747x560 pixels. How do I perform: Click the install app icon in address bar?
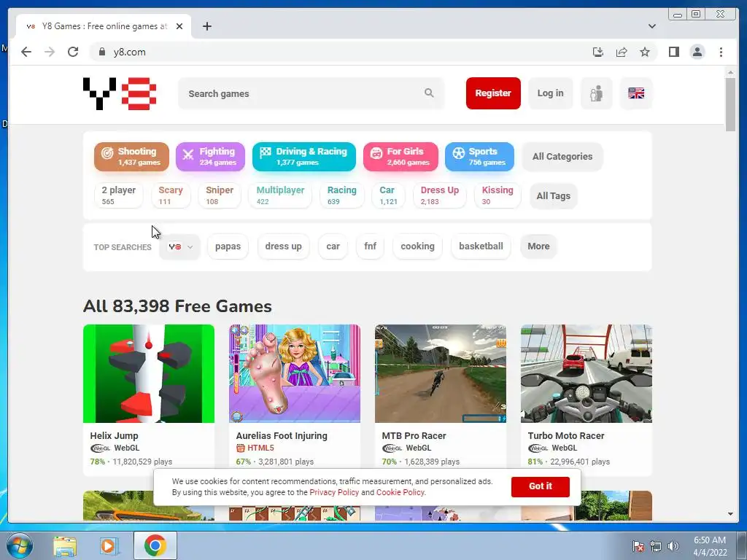click(598, 52)
